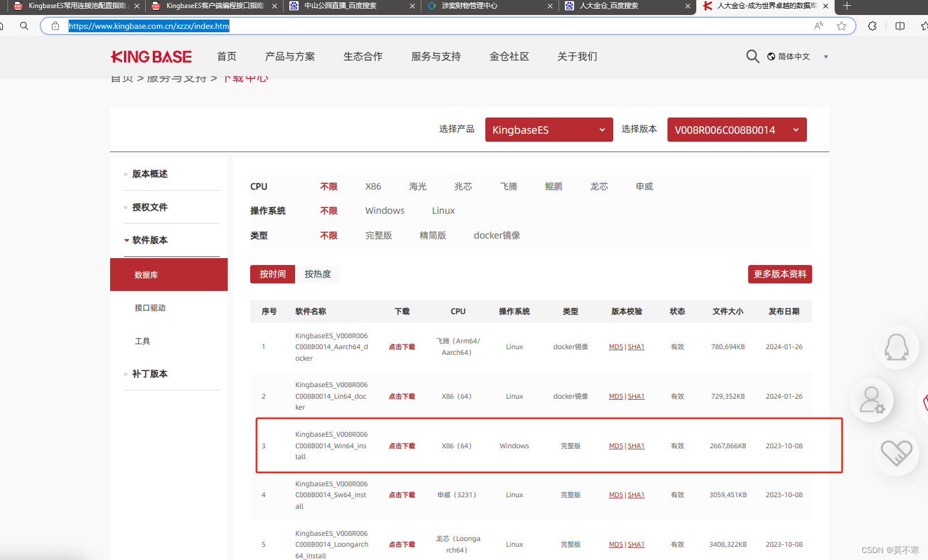Click the browser favorite star icon
This screenshot has height=560, width=928.
[x=842, y=26]
